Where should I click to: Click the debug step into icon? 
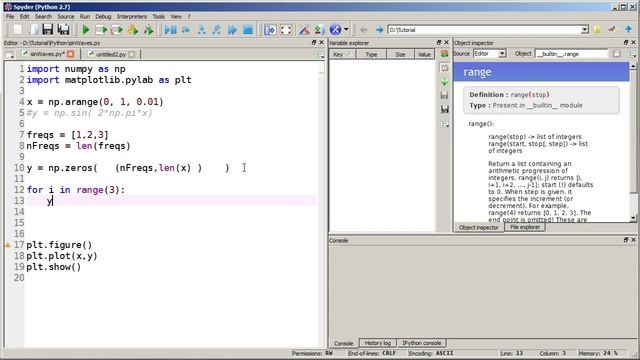click(x=202, y=30)
